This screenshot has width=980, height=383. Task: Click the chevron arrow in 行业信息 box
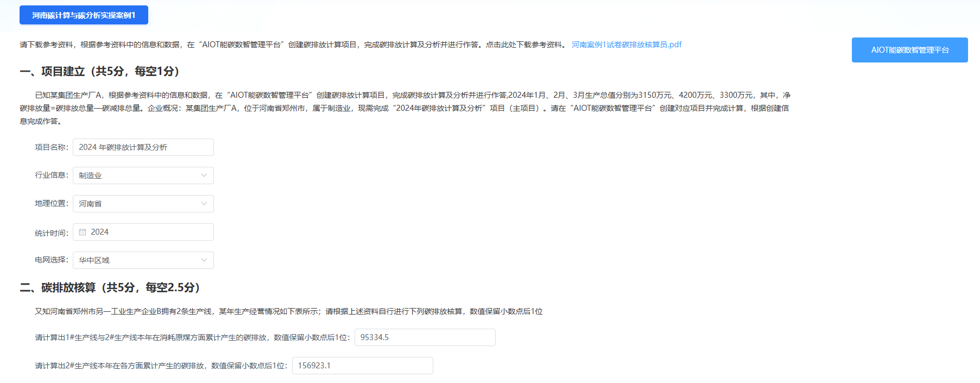[204, 175]
